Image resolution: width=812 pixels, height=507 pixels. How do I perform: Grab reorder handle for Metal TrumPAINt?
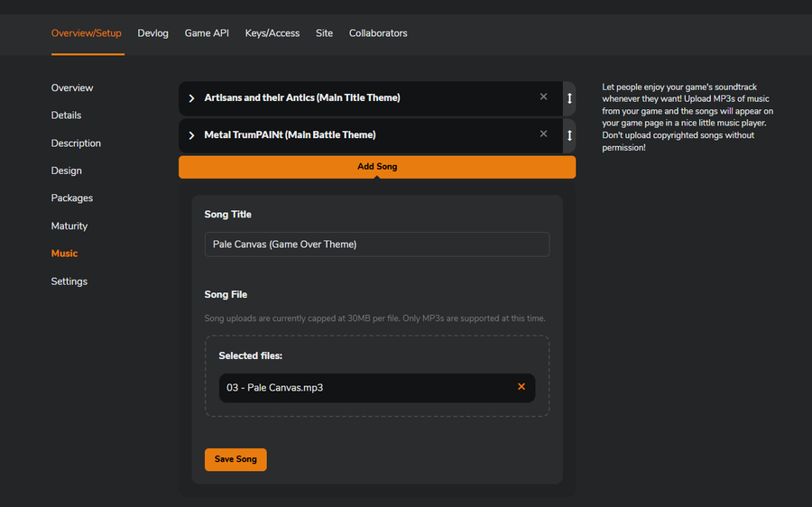569,135
